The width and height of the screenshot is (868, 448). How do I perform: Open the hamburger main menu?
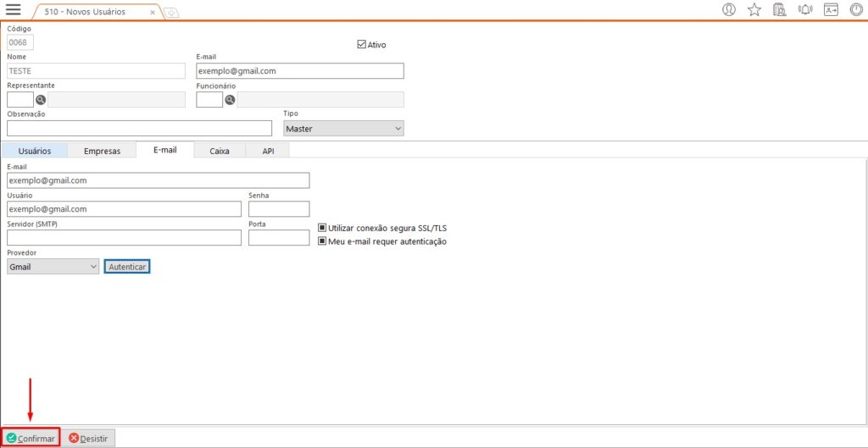point(14,10)
